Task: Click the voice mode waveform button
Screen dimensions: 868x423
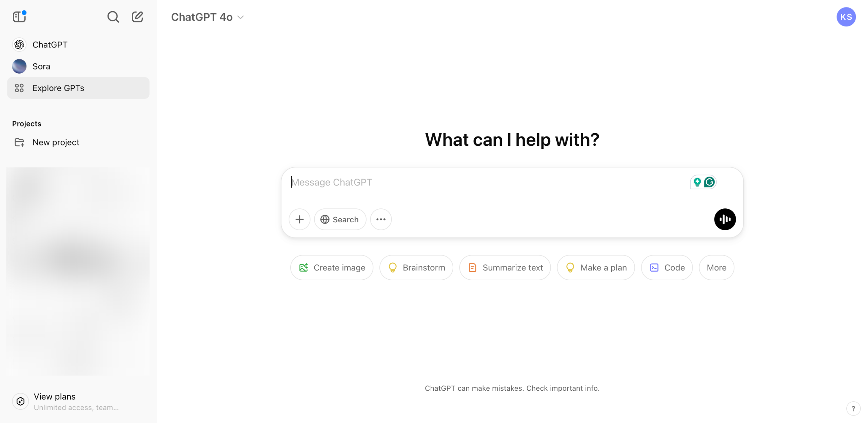Action: pos(725,219)
